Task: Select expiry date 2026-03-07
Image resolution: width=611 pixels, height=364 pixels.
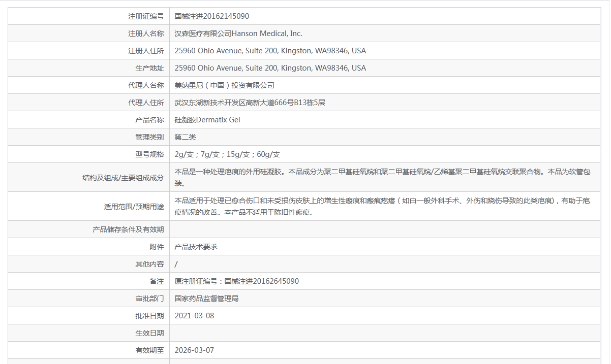Action: click(195, 350)
